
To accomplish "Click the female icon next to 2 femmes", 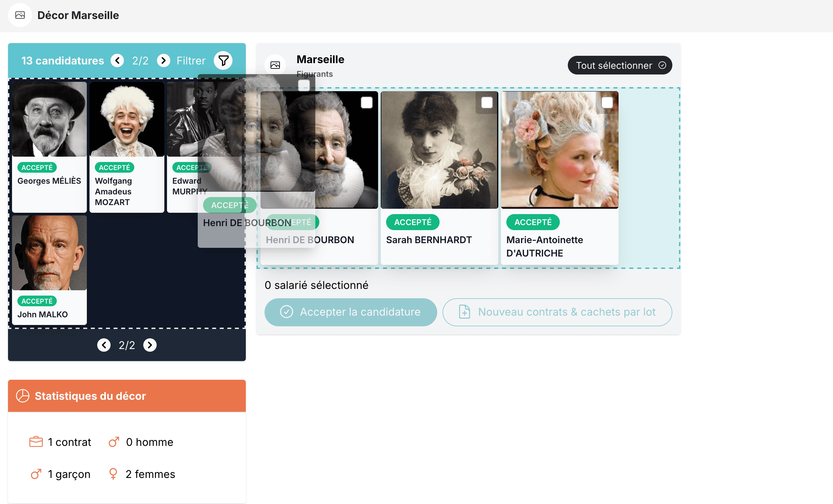I will point(113,474).
